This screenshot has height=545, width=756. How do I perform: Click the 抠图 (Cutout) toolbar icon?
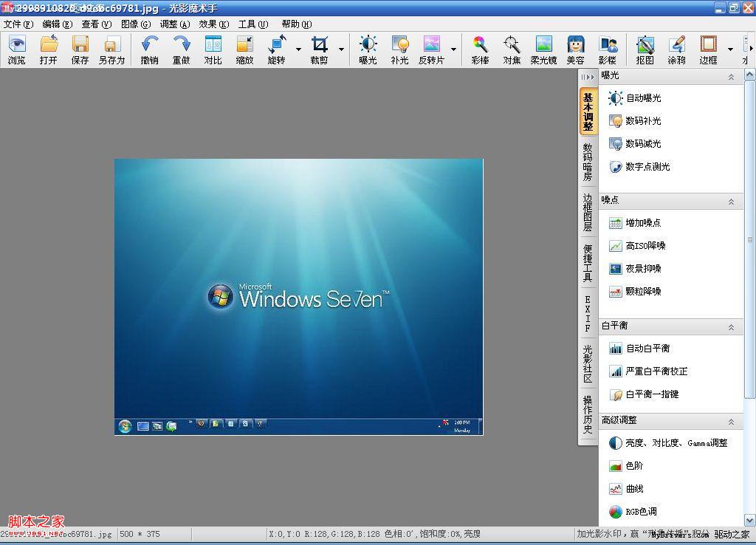[x=645, y=49]
